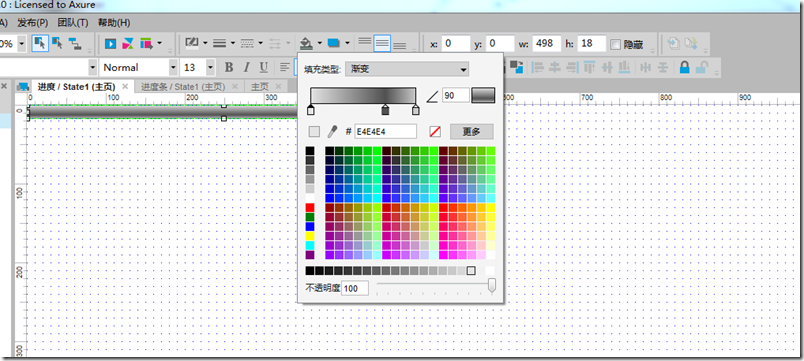Toggle bold formatting
The image size is (804, 361).
point(229,67)
